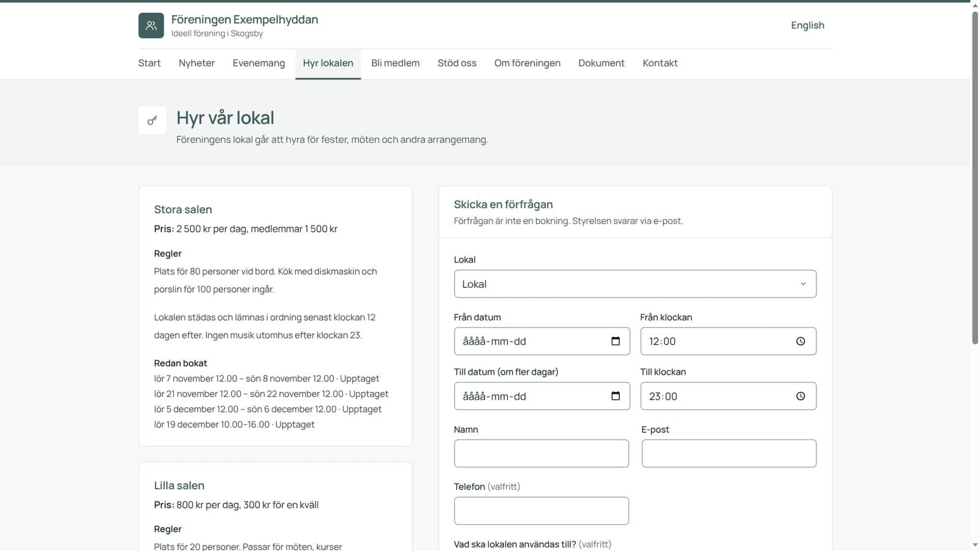980x551 pixels.
Task: Open calendar picker in Från datum field
Action: (616, 341)
